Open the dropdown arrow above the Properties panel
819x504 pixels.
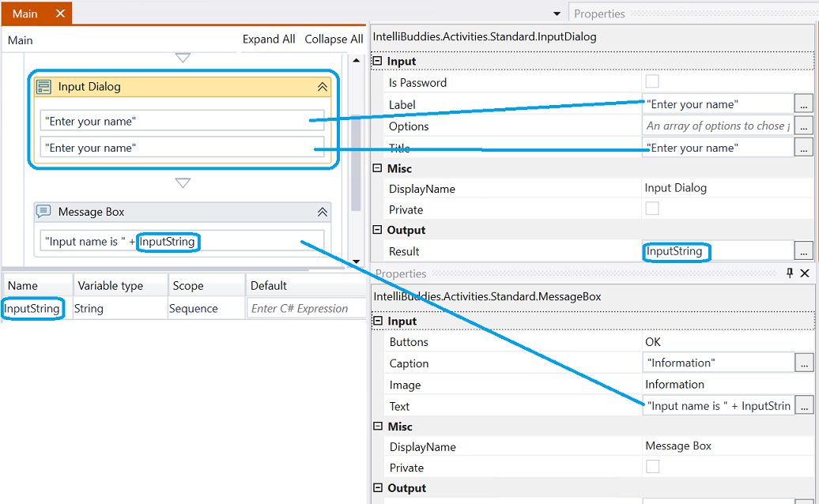click(x=556, y=13)
